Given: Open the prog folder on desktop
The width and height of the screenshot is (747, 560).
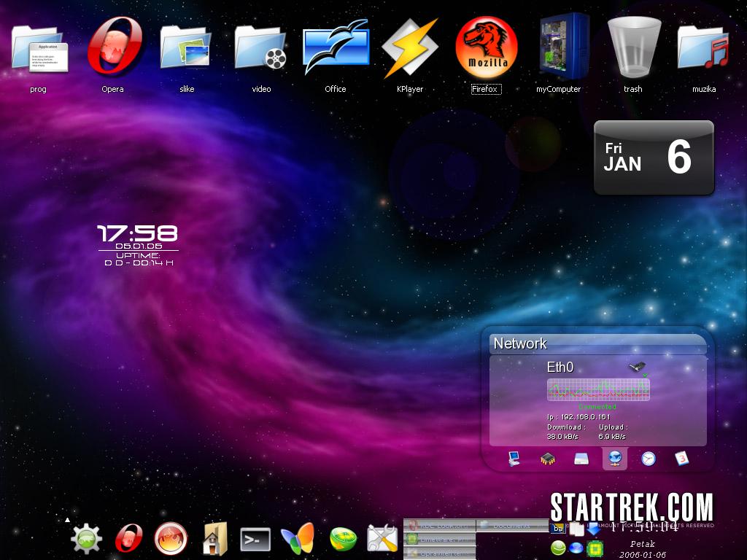Looking at the screenshot, I should coord(39,49).
